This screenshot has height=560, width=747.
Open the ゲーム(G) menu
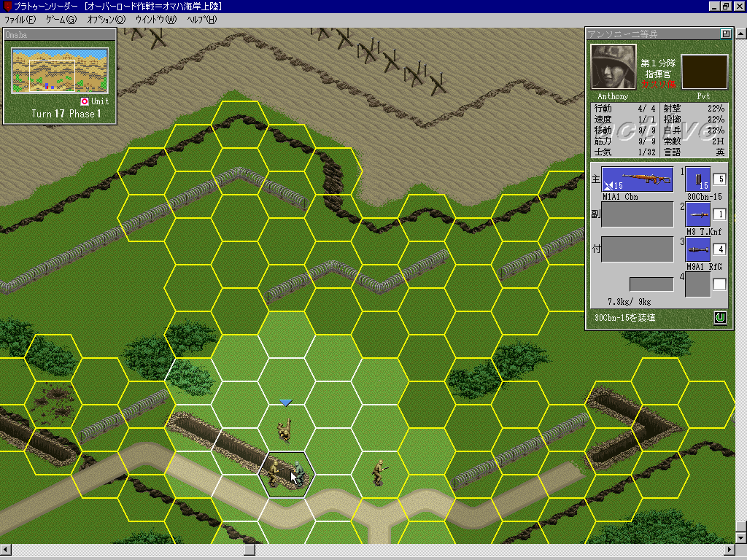(61, 20)
